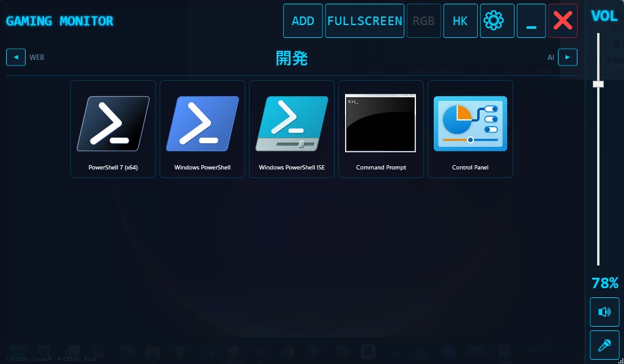This screenshot has width=624, height=364.
Task: Click the 開発 category title
Action: click(x=292, y=59)
